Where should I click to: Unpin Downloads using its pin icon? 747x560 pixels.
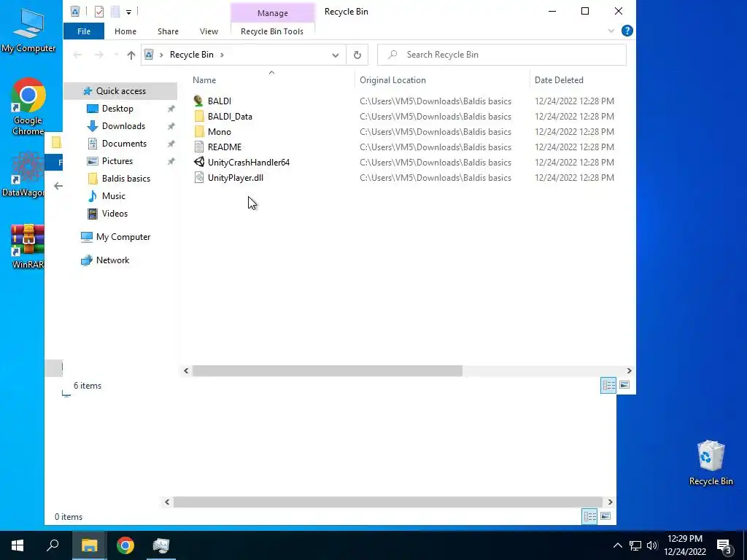pyautogui.click(x=171, y=127)
